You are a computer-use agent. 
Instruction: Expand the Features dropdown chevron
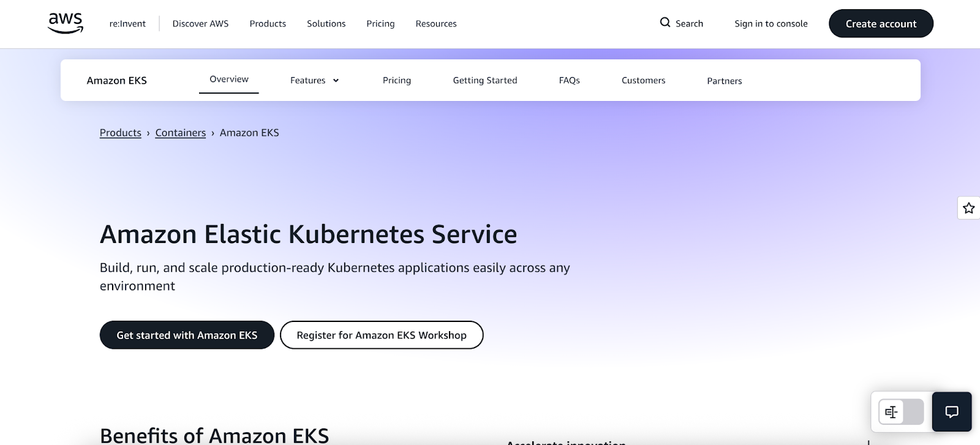coord(336,81)
